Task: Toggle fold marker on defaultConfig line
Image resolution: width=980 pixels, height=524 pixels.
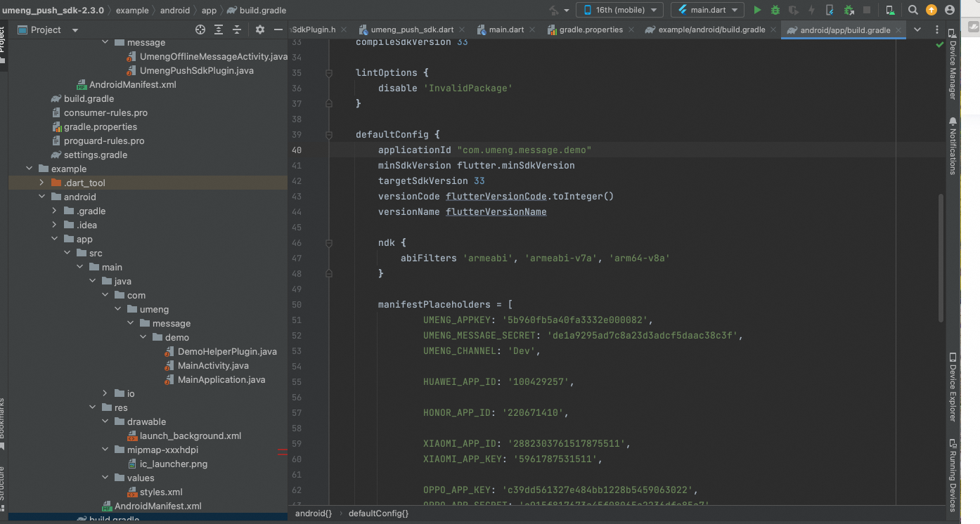Action: click(x=328, y=135)
